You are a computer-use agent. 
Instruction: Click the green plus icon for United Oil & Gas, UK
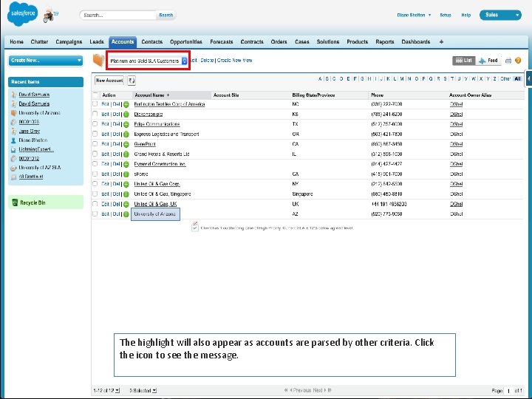[126, 204]
